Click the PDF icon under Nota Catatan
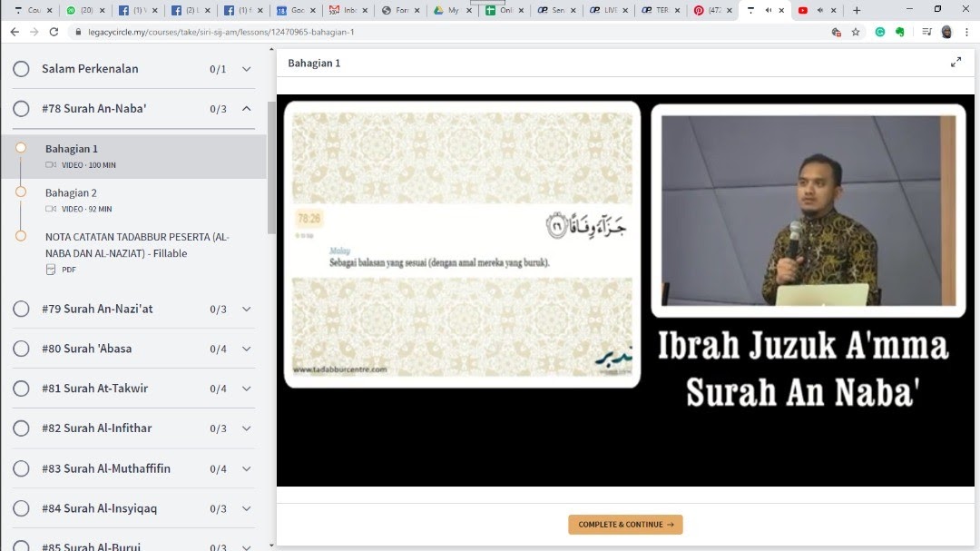The height and width of the screenshot is (551, 980). pos(51,270)
